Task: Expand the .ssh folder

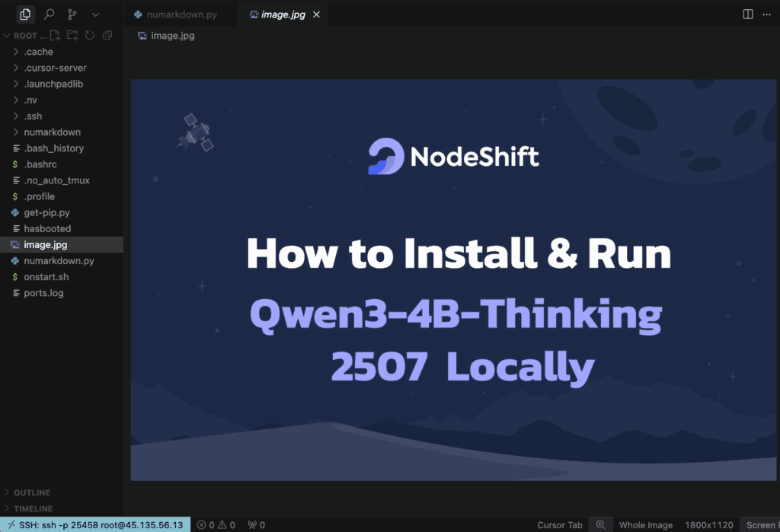Action: [x=62, y=116]
